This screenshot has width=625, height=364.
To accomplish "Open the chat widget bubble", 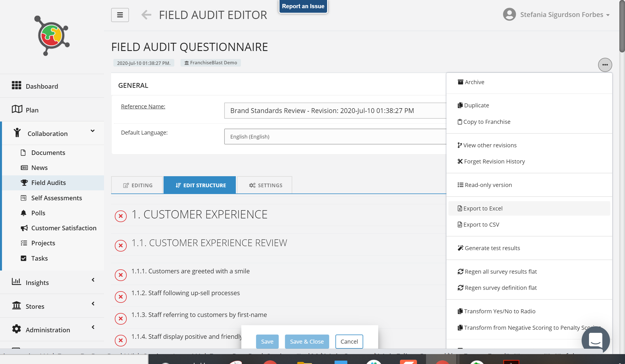I will tap(596, 339).
